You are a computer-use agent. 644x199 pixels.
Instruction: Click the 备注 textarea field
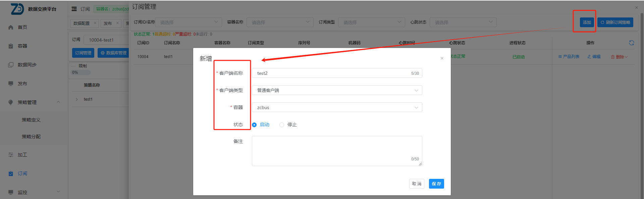[x=337, y=151]
